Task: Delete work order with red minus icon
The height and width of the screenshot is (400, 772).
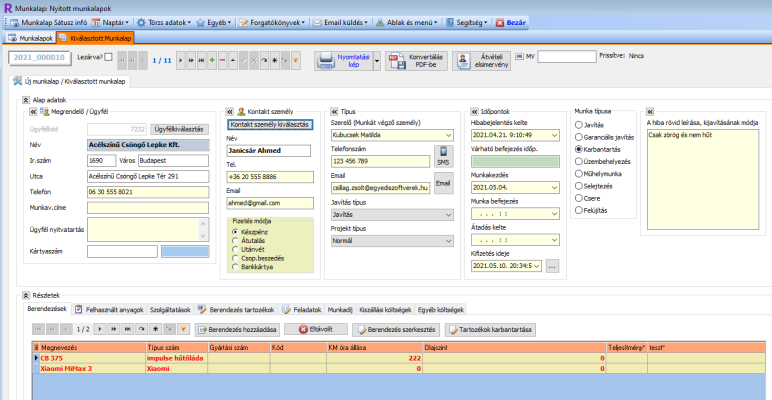Action: (x=223, y=60)
